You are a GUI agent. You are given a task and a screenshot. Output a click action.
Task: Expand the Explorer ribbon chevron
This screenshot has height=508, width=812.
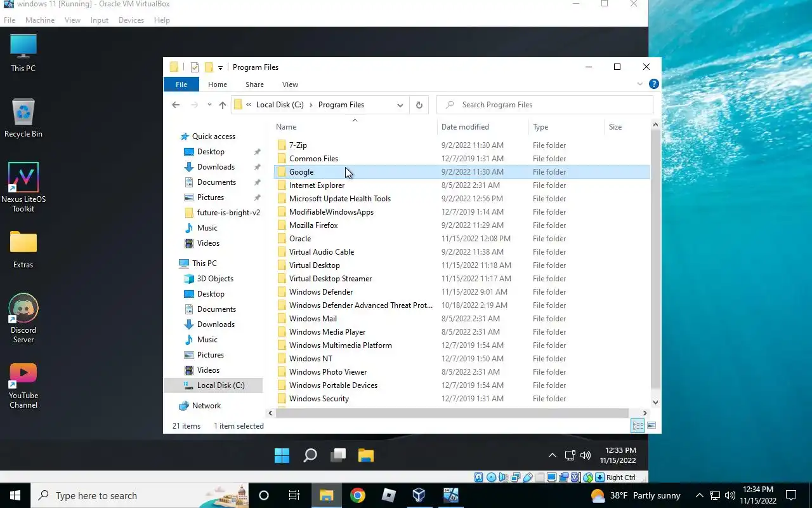click(x=640, y=84)
